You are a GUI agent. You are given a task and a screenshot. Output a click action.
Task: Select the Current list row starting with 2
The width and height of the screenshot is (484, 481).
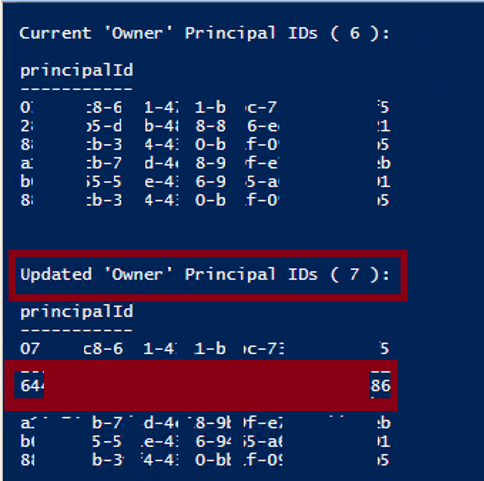pos(205,126)
